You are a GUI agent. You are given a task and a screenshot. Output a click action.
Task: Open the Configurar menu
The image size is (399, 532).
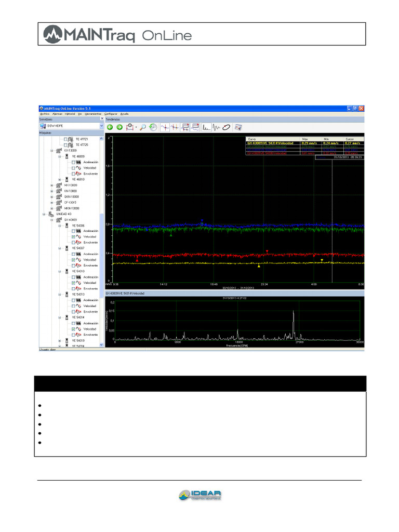[x=111, y=113]
